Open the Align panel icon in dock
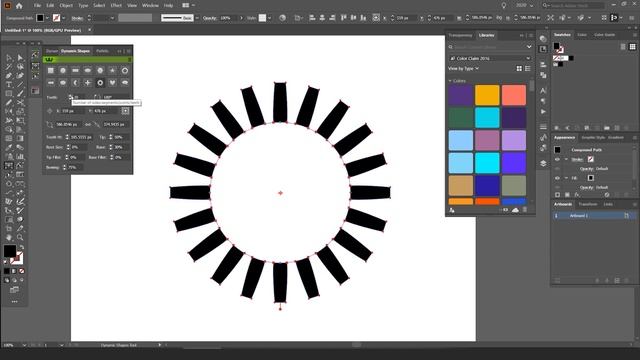The image size is (640, 360). click(x=543, y=65)
